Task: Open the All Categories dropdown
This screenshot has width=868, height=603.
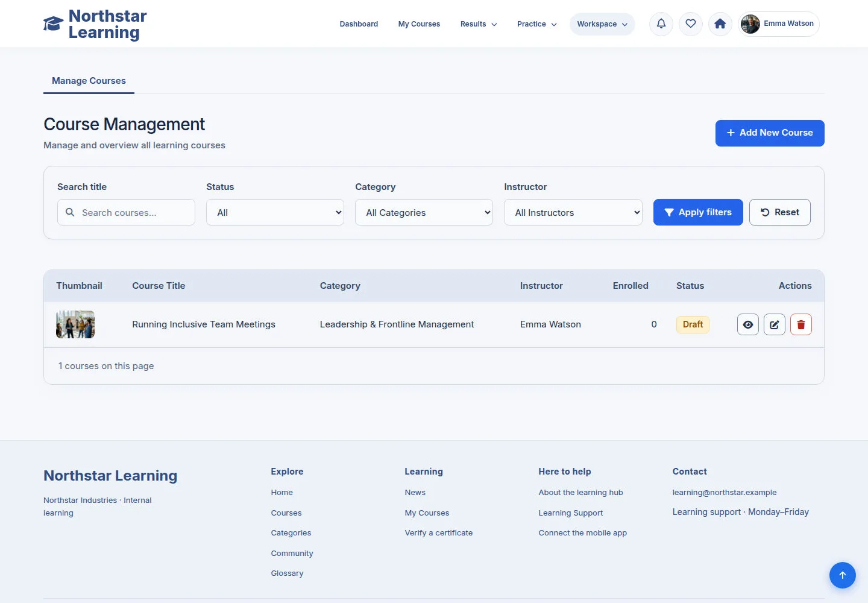Action: (x=424, y=212)
